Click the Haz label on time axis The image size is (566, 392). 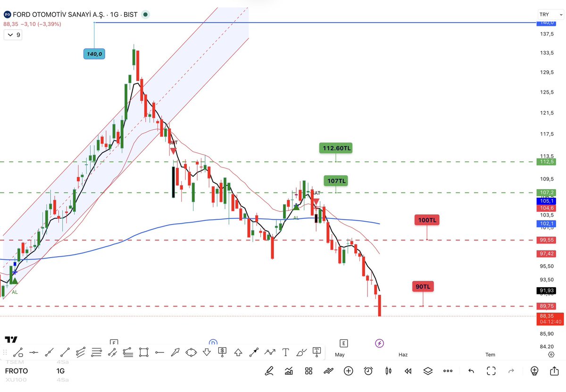coord(403,355)
